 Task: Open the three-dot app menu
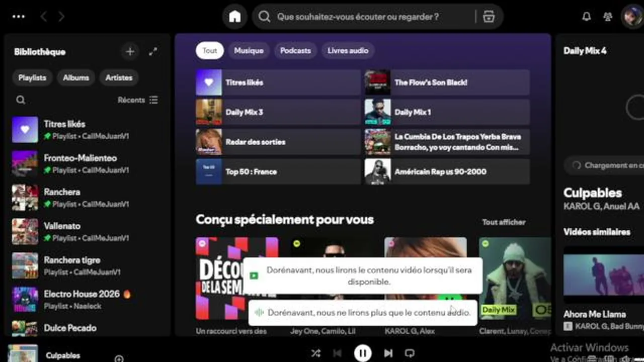click(x=19, y=17)
